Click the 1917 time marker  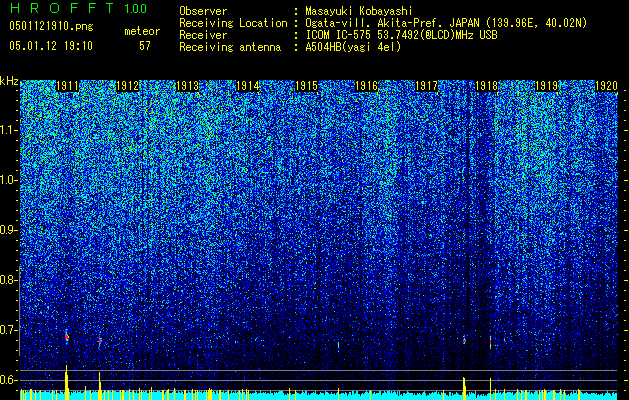426,86
